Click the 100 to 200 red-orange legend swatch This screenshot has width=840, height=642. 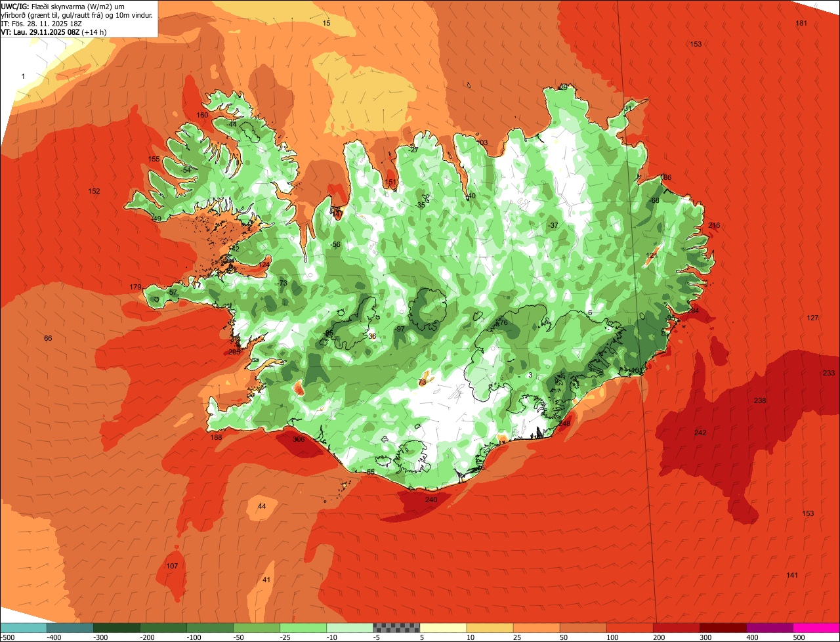(629, 628)
